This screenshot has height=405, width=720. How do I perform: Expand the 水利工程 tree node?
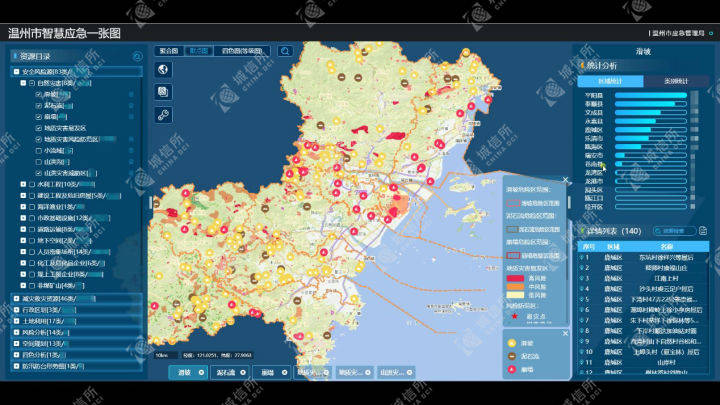(x=23, y=184)
